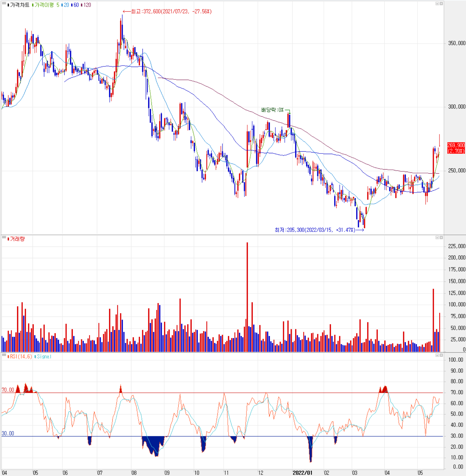This screenshot has height=476, width=466.
Task: Click the tallest red volume bar
Action: coord(247,297)
